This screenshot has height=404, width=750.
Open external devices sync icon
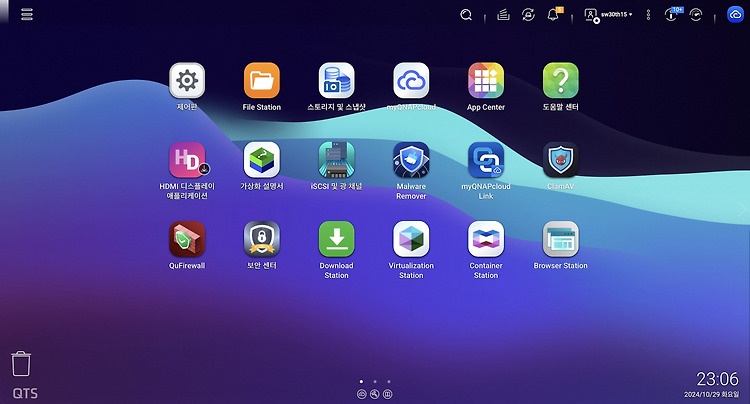click(x=528, y=15)
